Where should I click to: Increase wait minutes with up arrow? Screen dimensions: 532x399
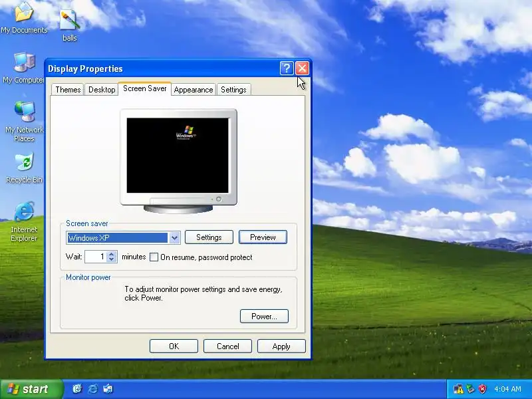112,254
